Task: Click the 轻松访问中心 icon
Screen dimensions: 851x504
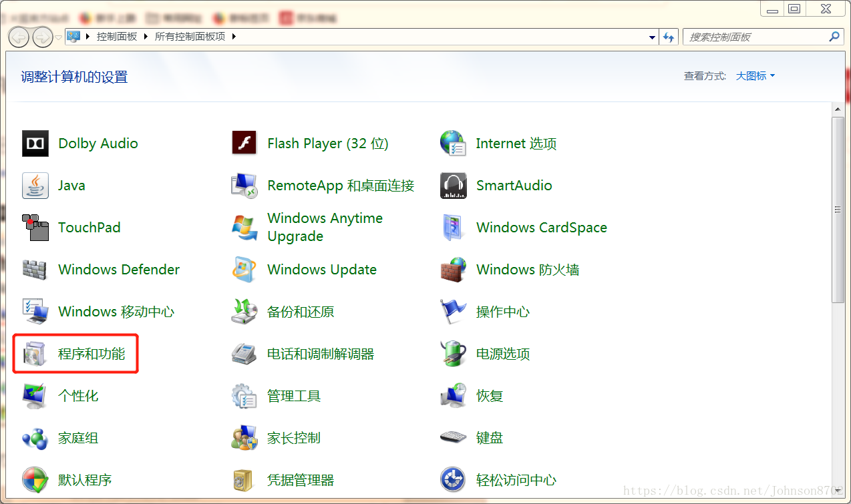Action: pyautogui.click(x=453, y=480)
